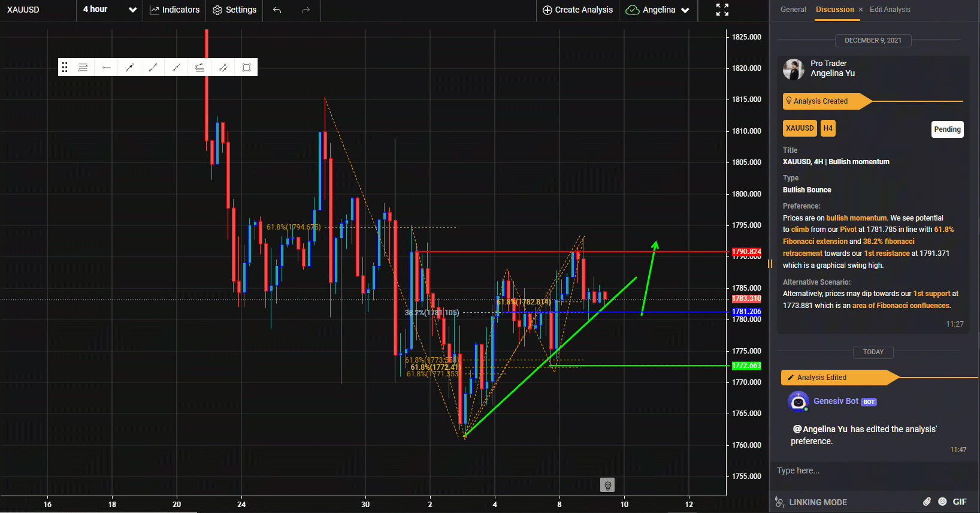Click the side panel collapse handle
Image resolution: width=980 pixels, height=513 pixels.
click(x=770, y=264)
